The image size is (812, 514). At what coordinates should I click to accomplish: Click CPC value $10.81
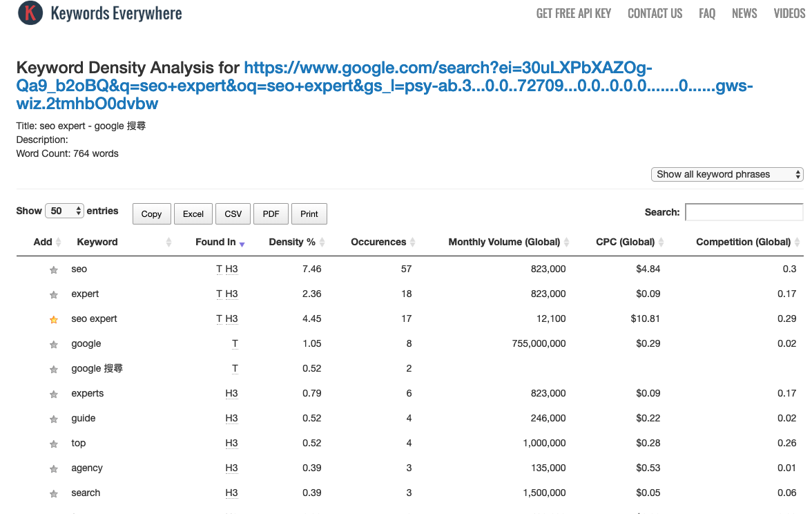point(645,318)
